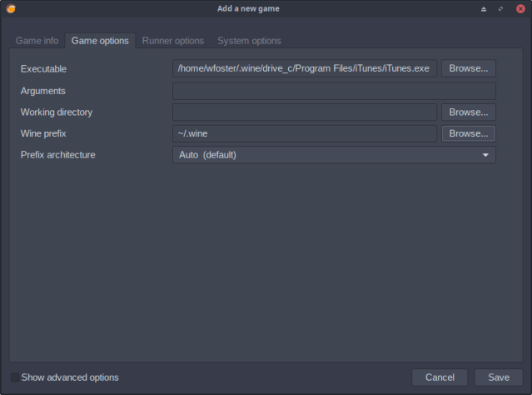This screenshot has width=532, height=395.
Task: Maximize the Add a new game window
Action: [501, 8]
